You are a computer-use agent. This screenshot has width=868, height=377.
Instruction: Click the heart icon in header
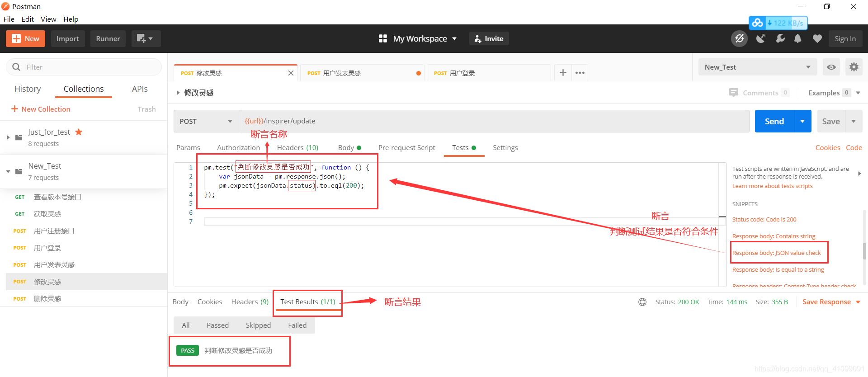pos(817,38)
